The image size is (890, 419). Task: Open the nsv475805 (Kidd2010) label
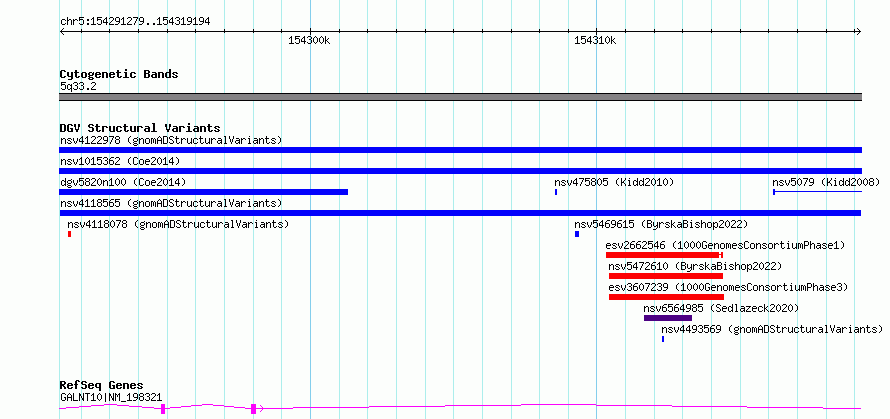(x=614, y=182)
